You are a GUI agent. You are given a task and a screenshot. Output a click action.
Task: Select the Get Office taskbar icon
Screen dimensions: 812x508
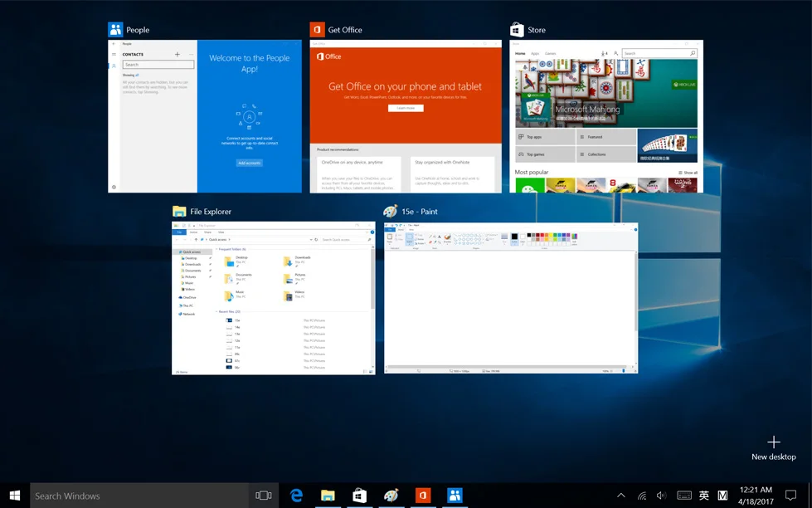(x=422, y=496)
